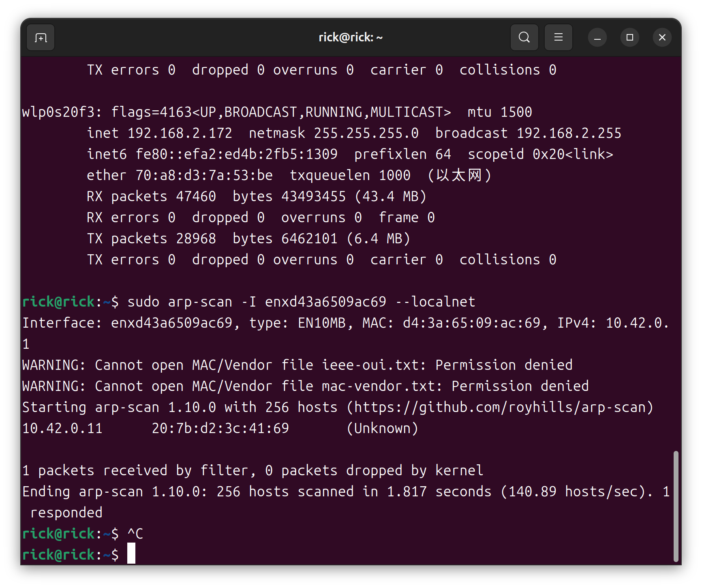Open a new terminal tab

pos(41,38)
